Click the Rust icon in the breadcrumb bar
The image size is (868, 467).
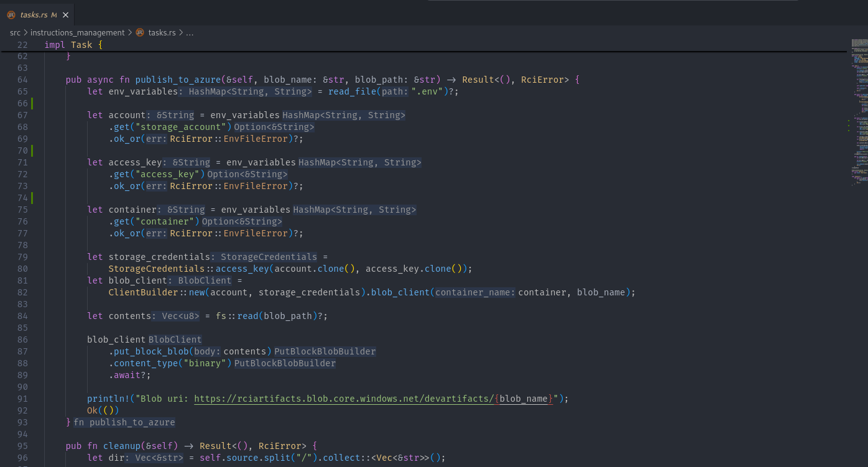(139, 32)
